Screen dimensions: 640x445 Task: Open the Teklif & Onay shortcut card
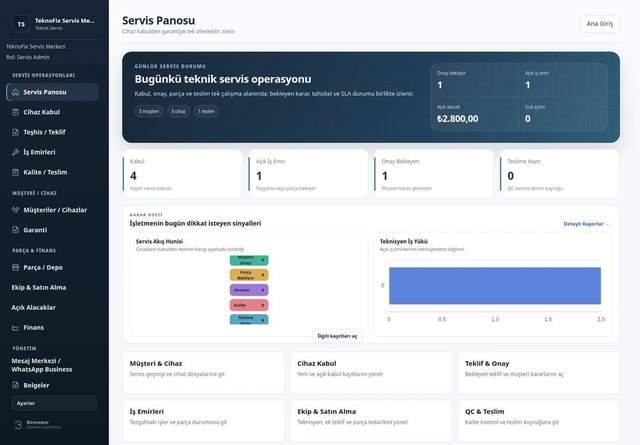coord(539,372)
